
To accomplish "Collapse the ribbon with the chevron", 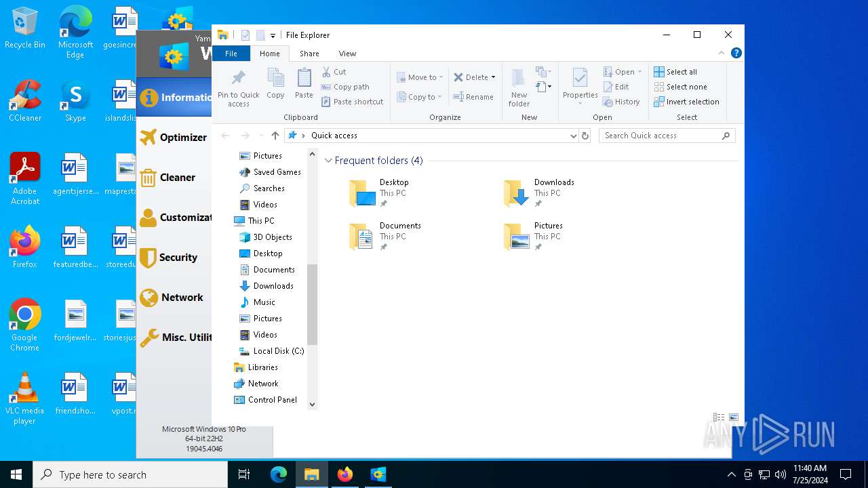I will 722,53.
